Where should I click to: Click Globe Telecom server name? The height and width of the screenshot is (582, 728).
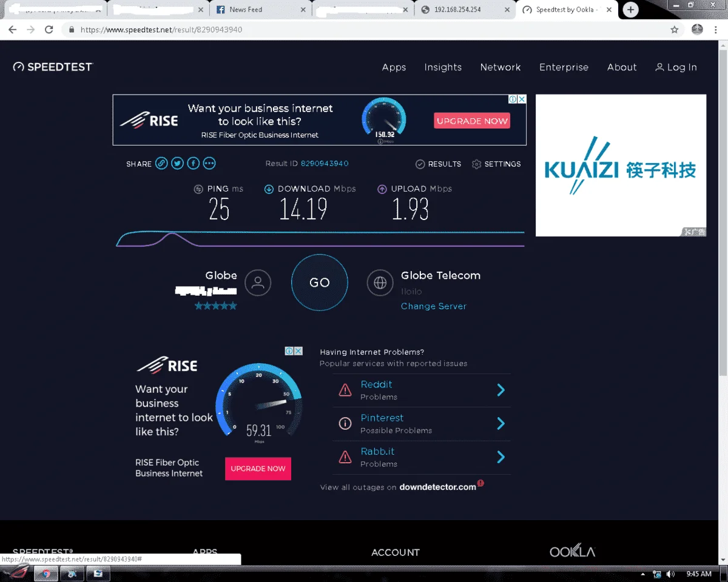[440, 275]
